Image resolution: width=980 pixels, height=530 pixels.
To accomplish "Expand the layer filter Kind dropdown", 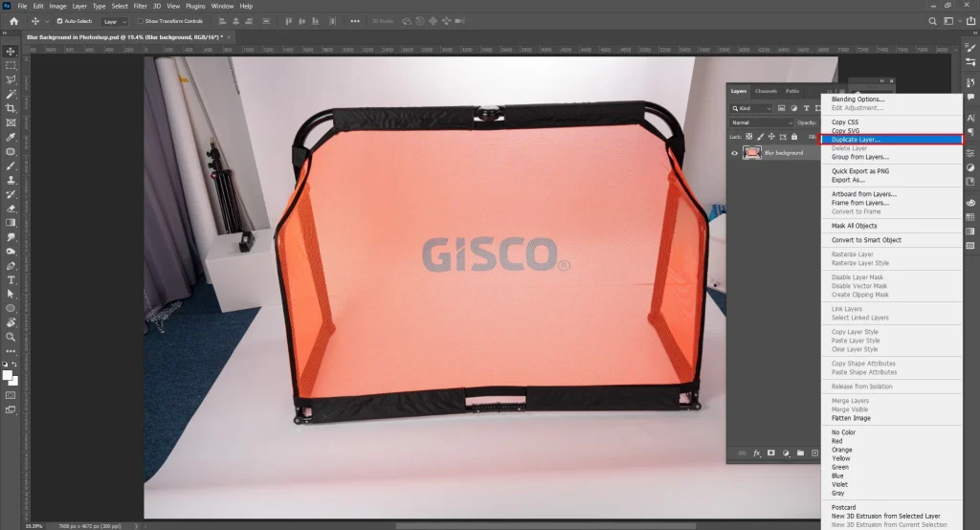I will 755,109.
